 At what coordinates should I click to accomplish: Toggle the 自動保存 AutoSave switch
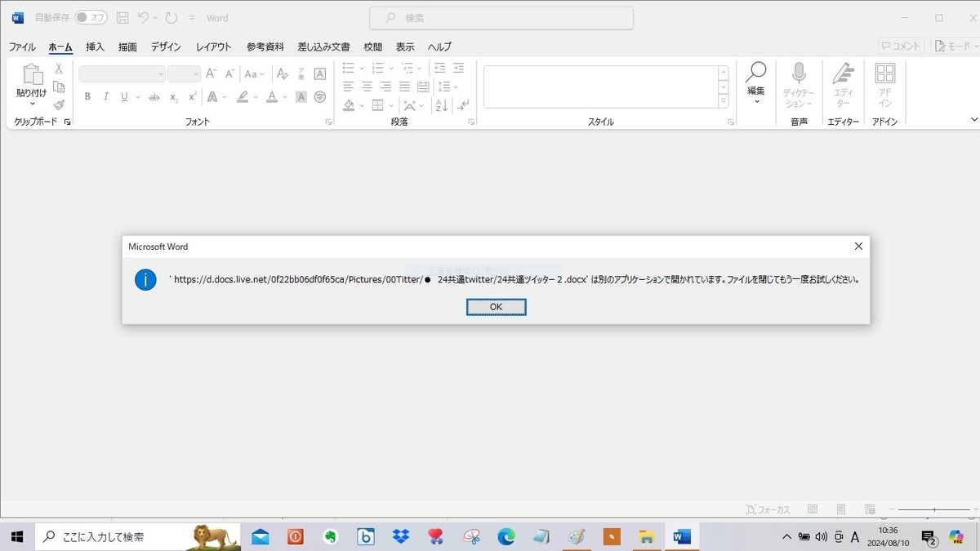coord(91,17)
